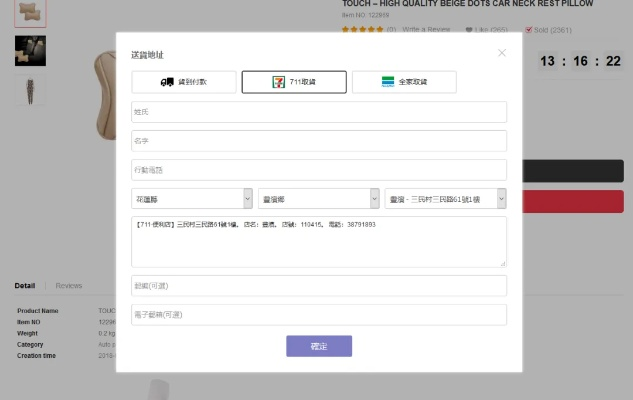Focus the 行動電話 mobile phone field

tap(319, 170)
